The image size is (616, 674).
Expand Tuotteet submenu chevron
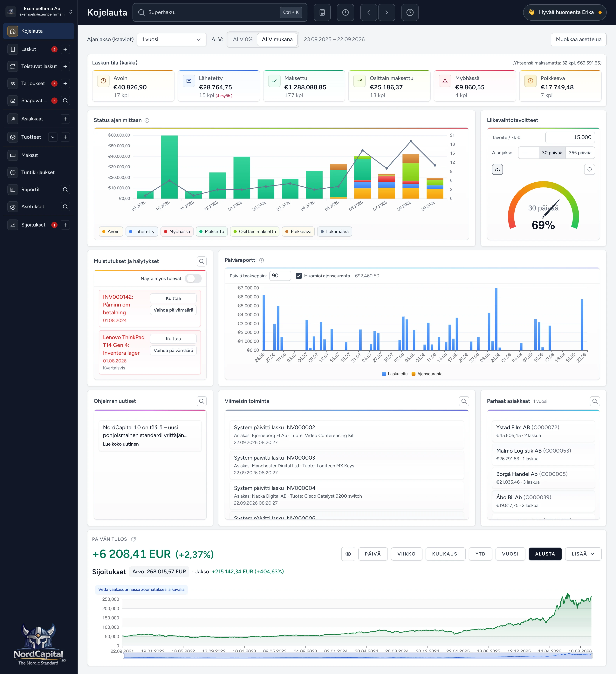[x=53, y=137]
